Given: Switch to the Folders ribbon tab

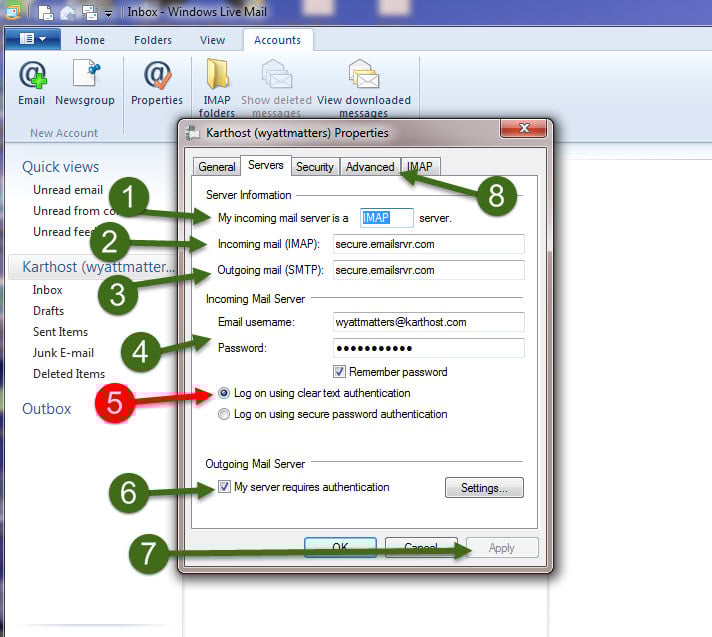Looking at the screenshot, I should [x=153, y=40].
